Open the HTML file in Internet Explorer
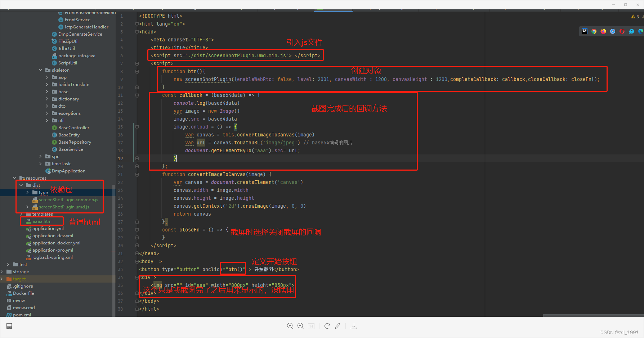This screenshot has width=644, height=338. point(631,31)
